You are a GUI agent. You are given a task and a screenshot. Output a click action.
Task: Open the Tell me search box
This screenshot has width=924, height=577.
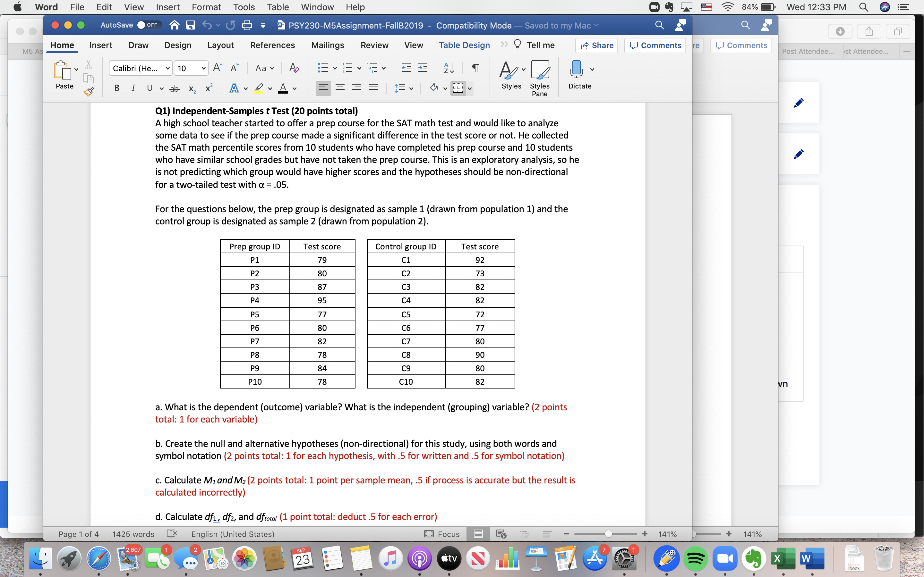(539, 45)
